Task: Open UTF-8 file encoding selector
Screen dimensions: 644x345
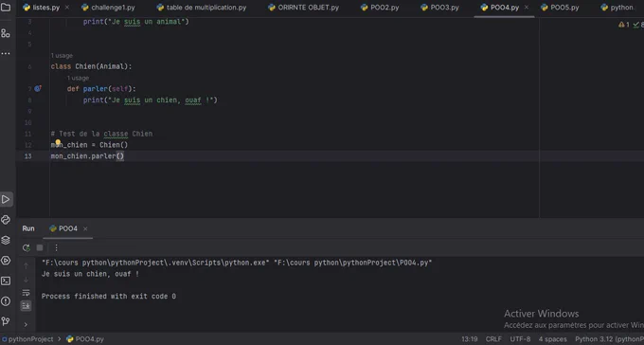Action: [520, 339]
